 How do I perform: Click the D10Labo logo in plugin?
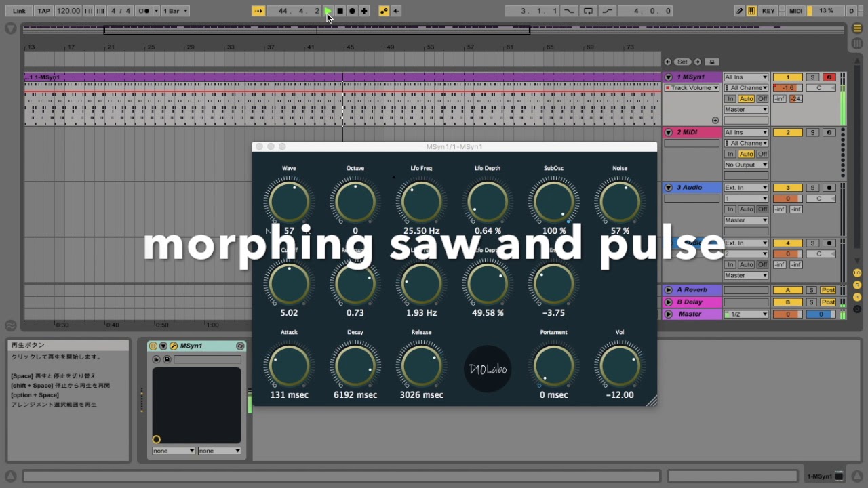click(488, 369)
